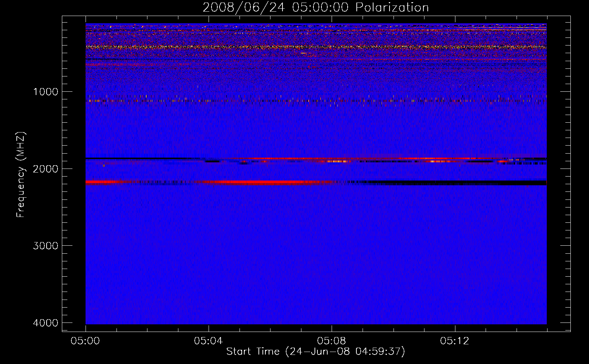Click the 4000 frequency tick label
The height and width of the screenshot is (364, 589).
pyautogui.click(x=46, y=323)
